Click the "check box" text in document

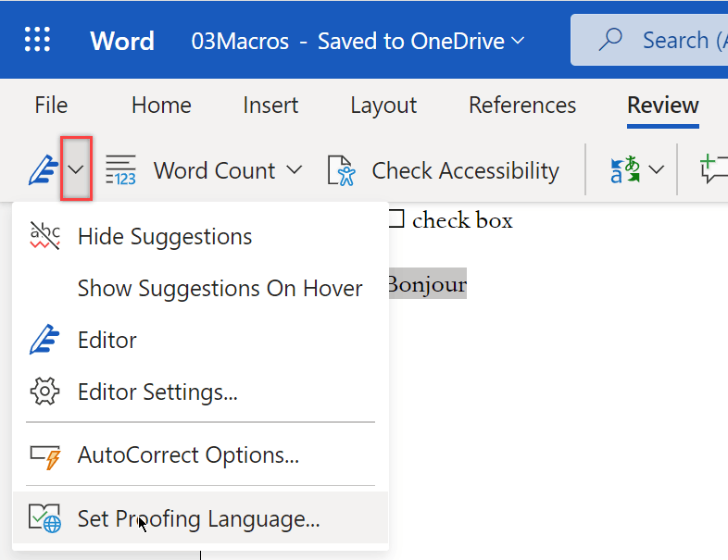coord(462,220)
